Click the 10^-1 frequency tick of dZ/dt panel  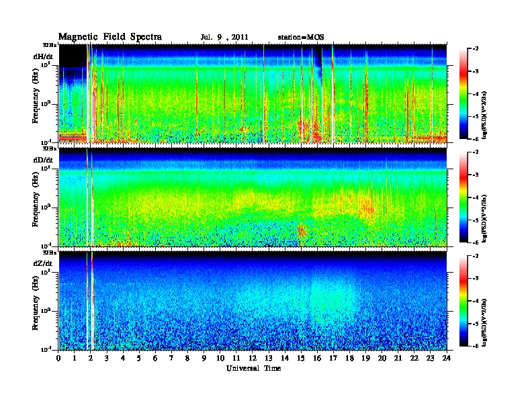click(x=46, y=349)
